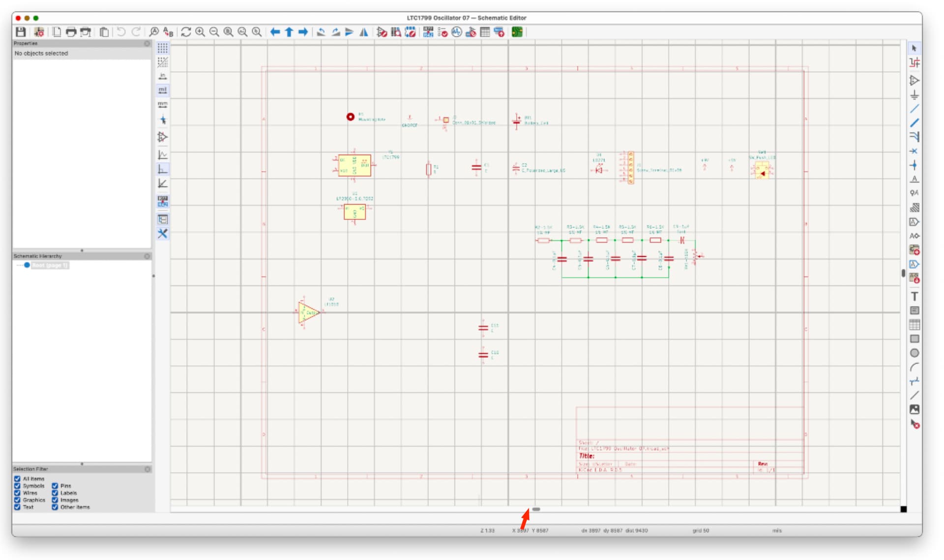Toggle Other Items filter checkbox

(55, 507)
